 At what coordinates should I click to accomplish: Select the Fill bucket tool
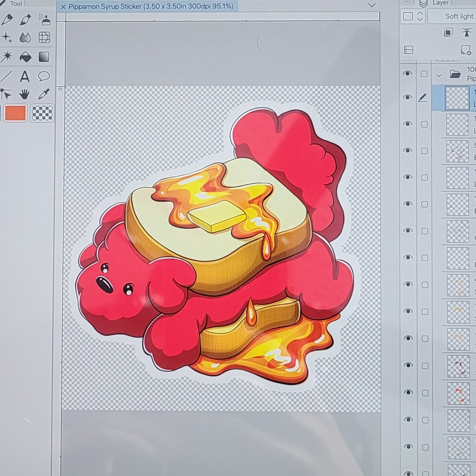[x=25, y=57]
